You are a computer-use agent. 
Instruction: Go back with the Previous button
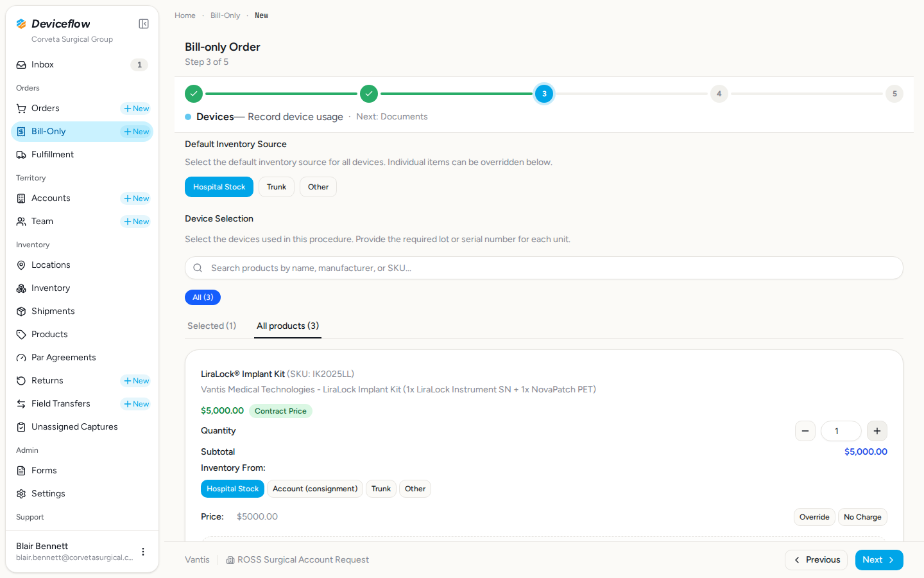[x=816, y=560]
